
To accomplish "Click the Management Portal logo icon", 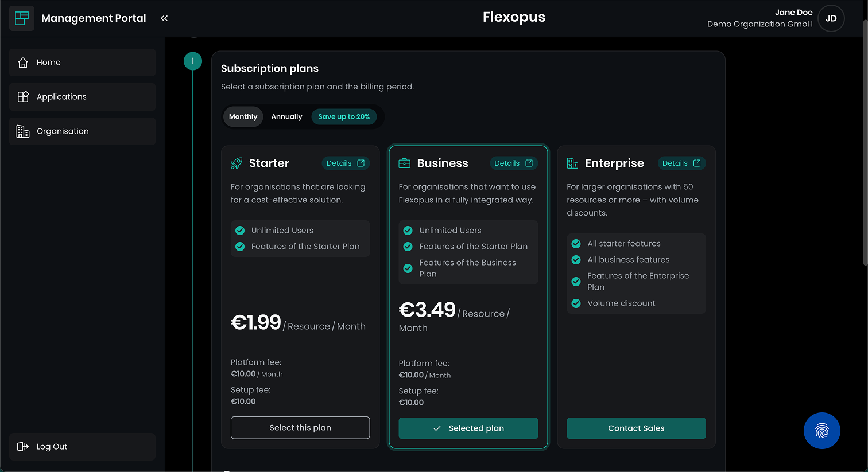I will pyautogui.click(x=22, y=18).
